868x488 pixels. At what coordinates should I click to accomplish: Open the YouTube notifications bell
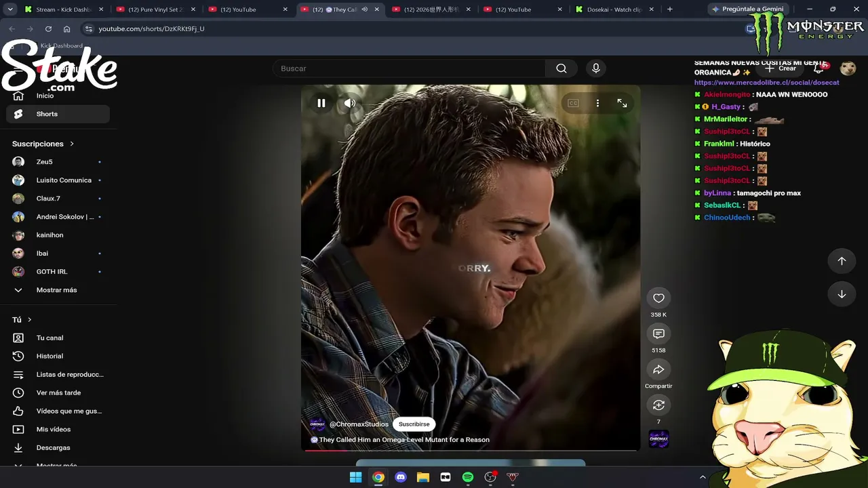coord(819,68)
